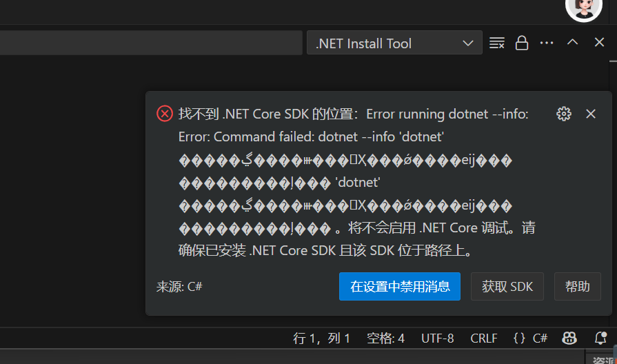
Task: Select the UTF-8 encoding status item
Action: tap(437, 338)
